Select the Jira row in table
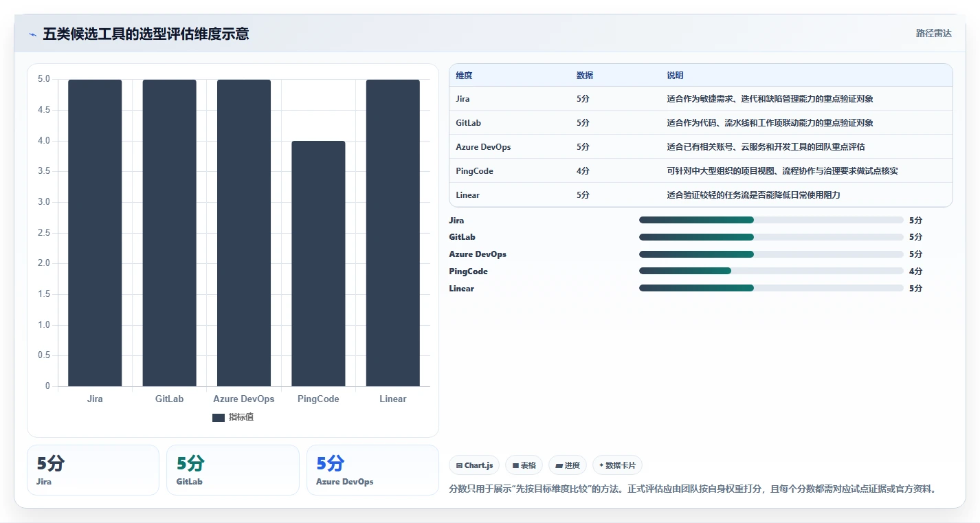Image resolution: width=980 pixels, height=523 pixels. pos(701,99)
